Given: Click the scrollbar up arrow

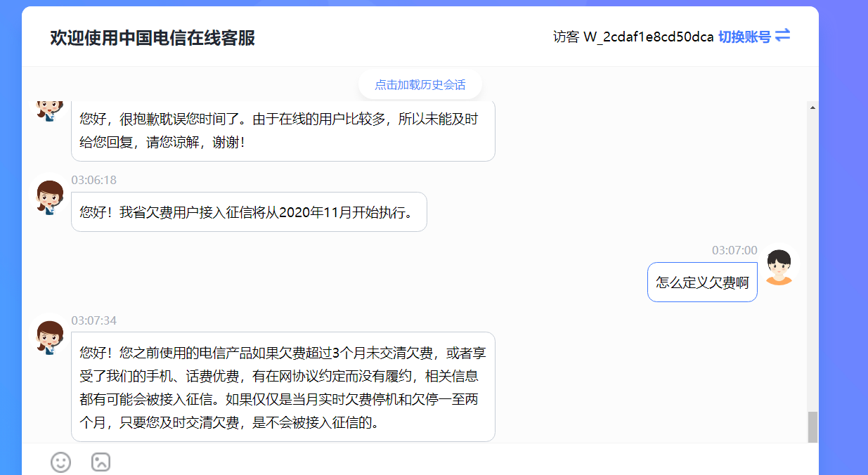Looking at the screenshot, I should [x=814, y=106].
